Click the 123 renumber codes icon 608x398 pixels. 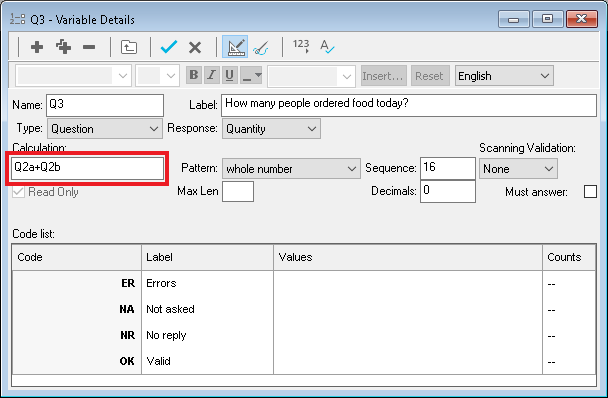point(301,46)
